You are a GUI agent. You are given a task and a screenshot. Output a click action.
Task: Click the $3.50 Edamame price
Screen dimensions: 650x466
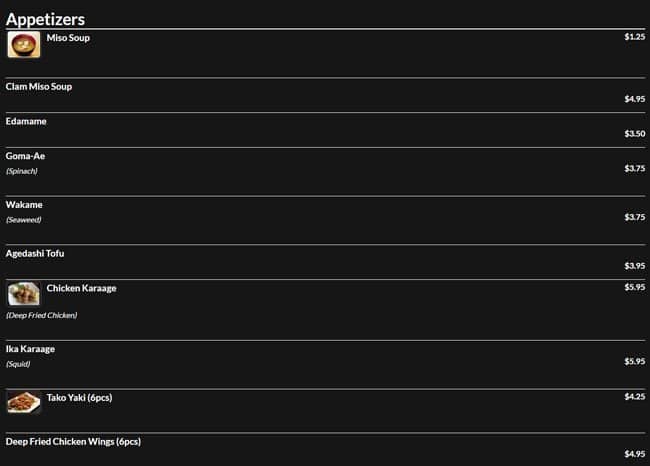click(634, 133)
